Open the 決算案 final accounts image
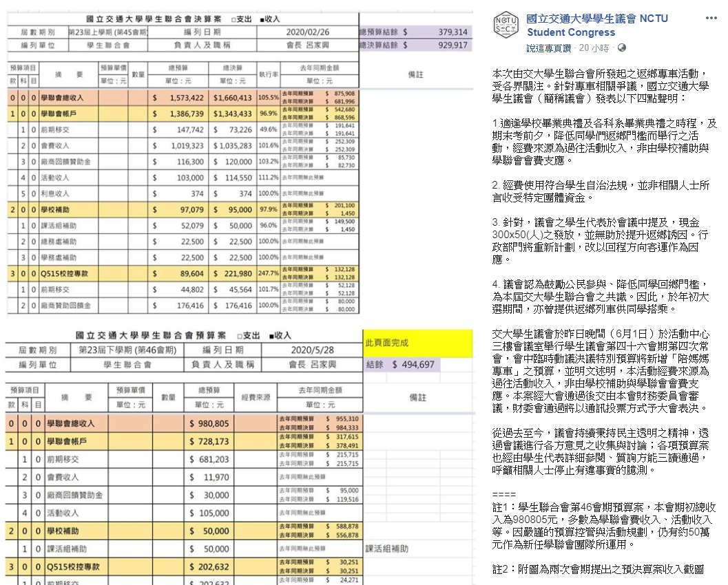Viewport: 728px width, 585px height. 240,163
